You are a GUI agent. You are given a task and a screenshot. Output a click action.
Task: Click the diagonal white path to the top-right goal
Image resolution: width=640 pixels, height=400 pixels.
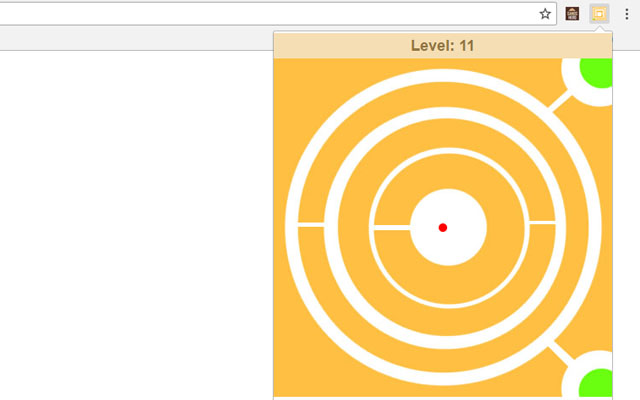tap(559, 101)
